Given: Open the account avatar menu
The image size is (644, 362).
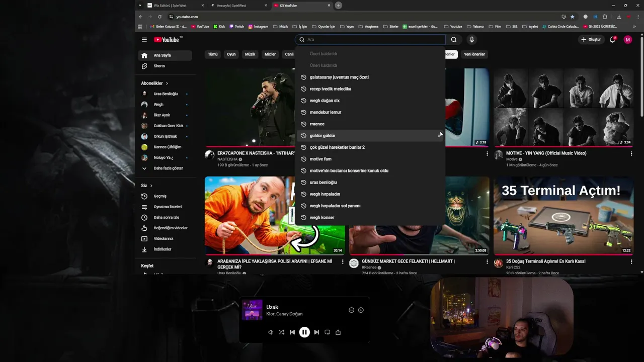Looking at the screenshot, I should (627, 40).
